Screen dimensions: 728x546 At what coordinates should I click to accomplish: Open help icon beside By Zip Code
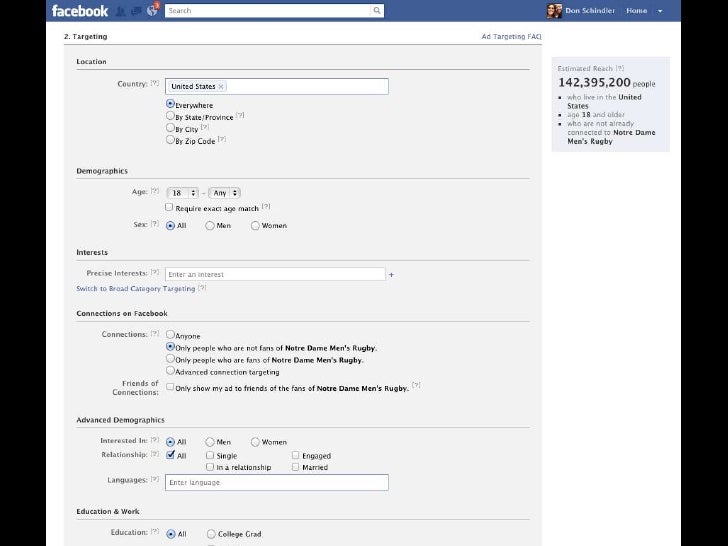pyautogui.click(x=222, y=139)
